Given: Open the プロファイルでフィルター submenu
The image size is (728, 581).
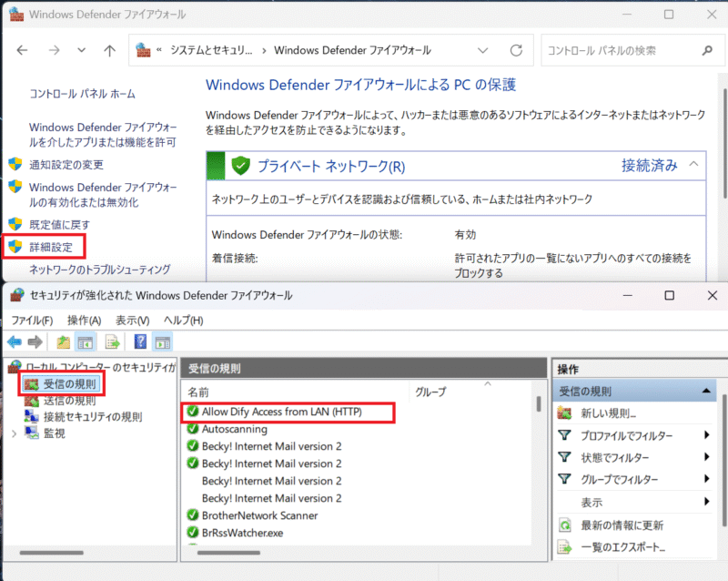Looking at the screenshot, I should coord(707,435).
